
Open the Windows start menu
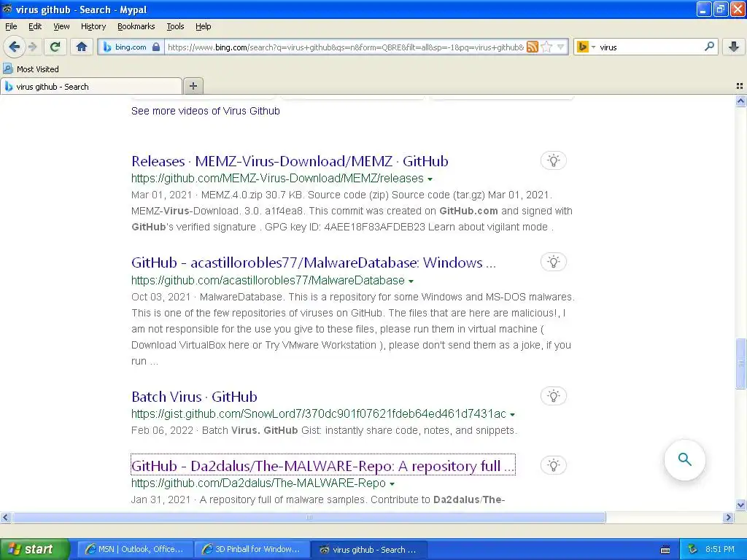point(34,549)
